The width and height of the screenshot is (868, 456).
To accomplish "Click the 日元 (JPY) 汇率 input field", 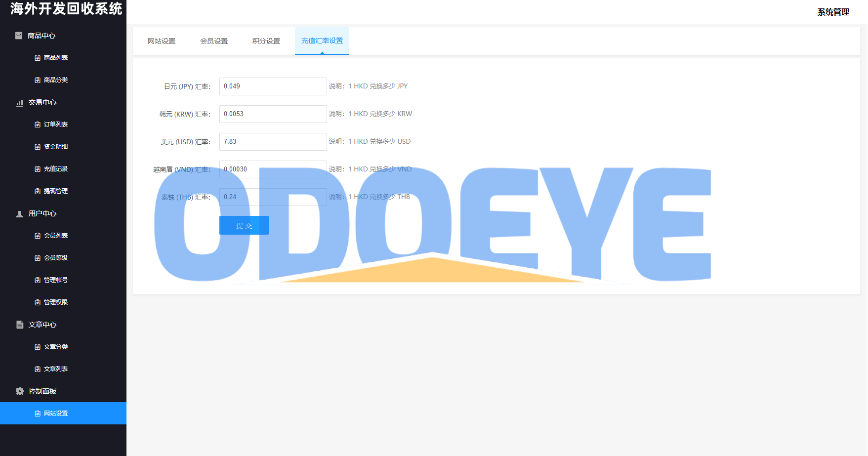I will [x=273, y=86].
